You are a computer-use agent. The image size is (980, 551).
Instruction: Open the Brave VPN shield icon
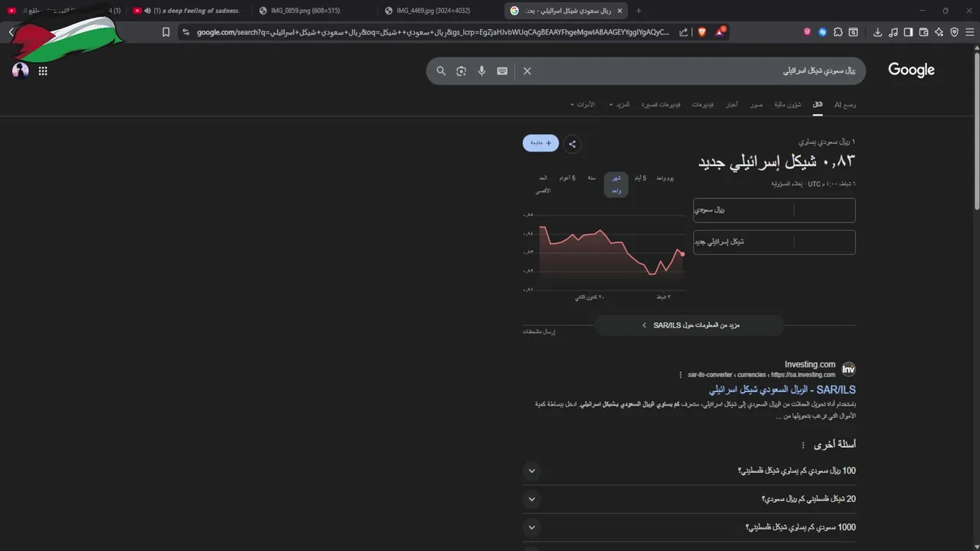point(954,32)
